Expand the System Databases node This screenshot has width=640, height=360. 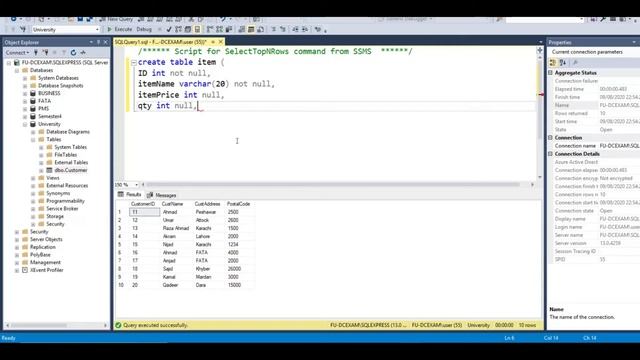[25, 78]
